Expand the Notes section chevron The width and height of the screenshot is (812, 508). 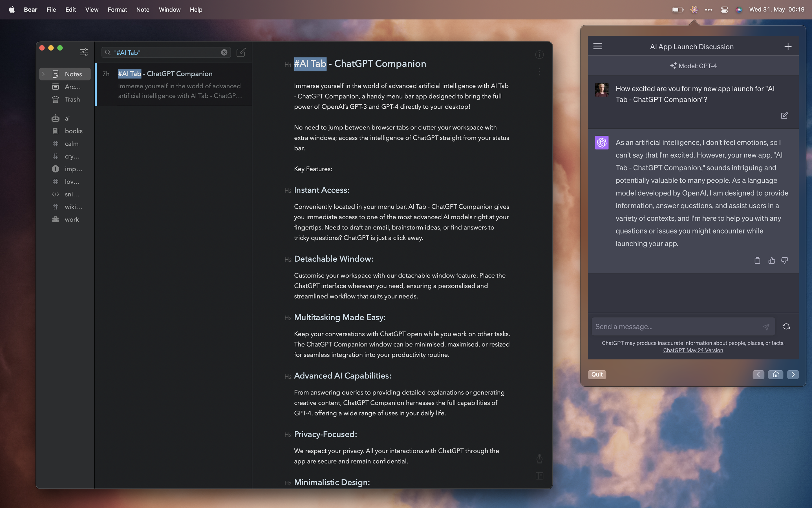coord(44,74)
